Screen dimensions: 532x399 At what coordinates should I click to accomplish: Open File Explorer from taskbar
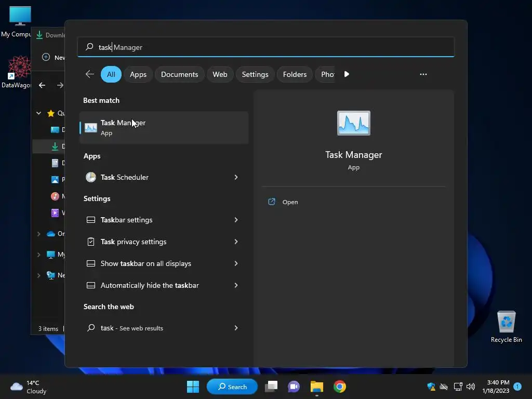[x=317, y=387]
